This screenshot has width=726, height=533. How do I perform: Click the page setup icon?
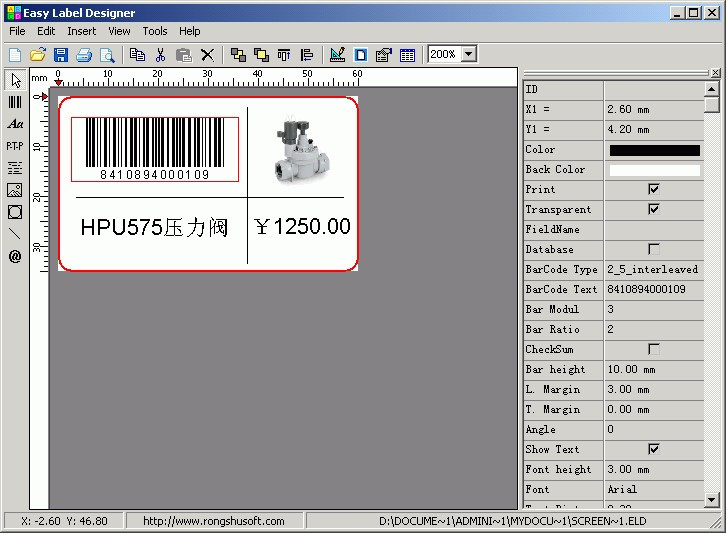(x=361, y=55)
